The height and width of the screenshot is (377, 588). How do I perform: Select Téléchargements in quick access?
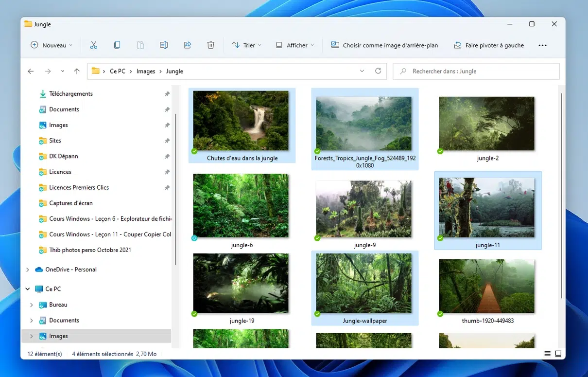(70, 94)
